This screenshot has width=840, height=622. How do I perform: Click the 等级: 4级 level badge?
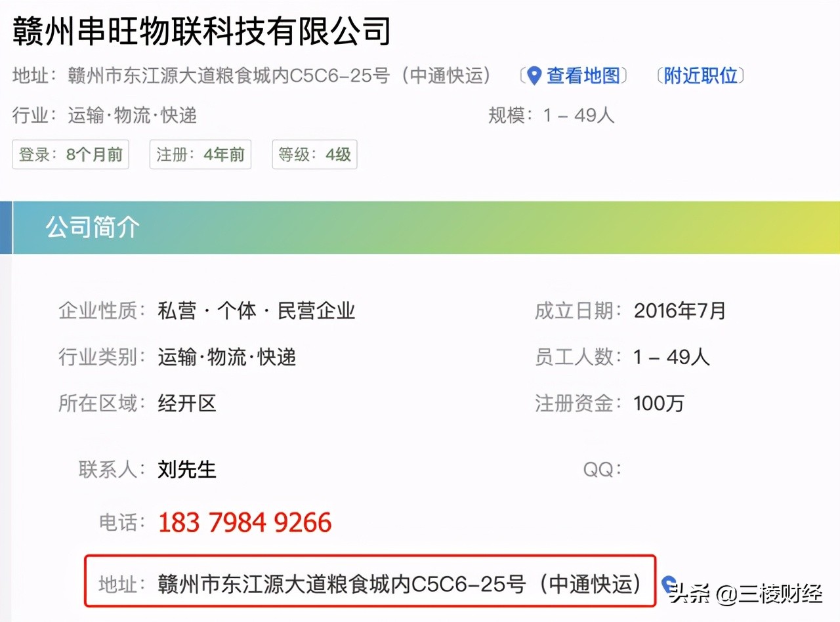click(x=314, y=155)
